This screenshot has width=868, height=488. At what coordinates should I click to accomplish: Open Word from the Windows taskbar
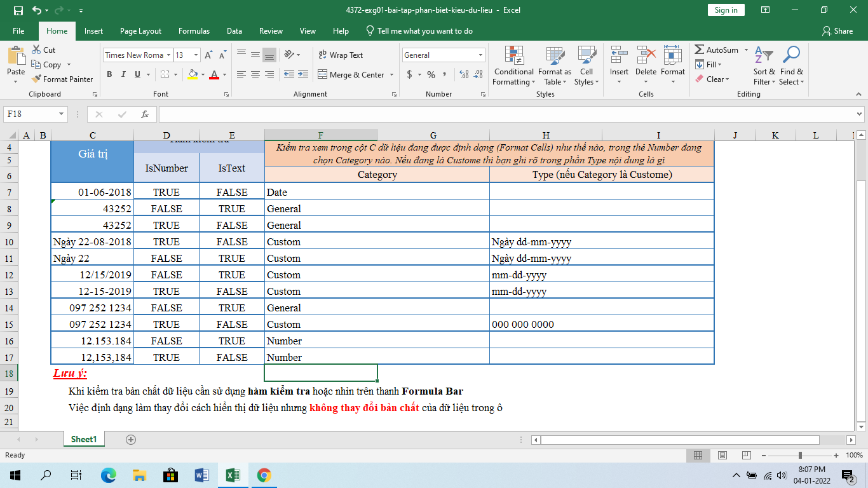click(x=202, y=475)
